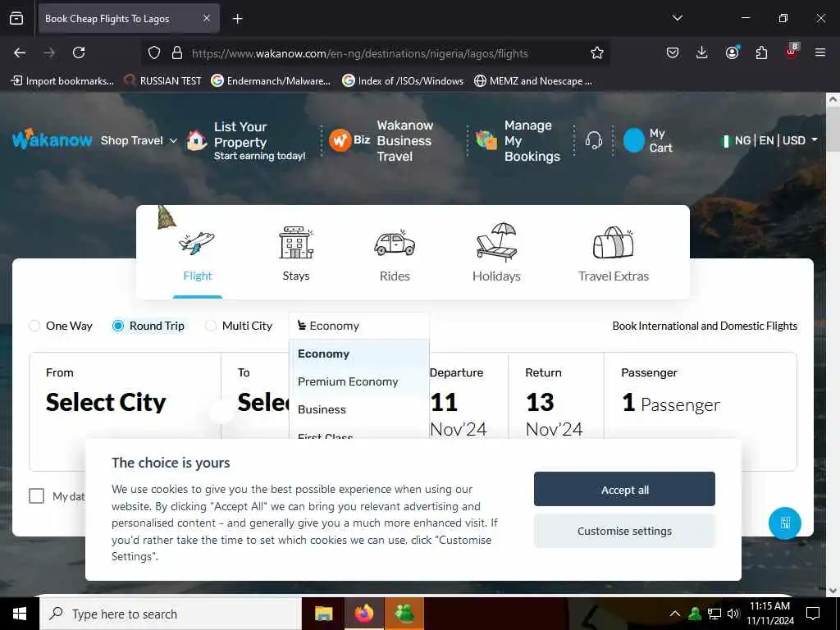Open the Firefox hamburger menu
This screenshot has height=630, width=840.
click(820, 52)
